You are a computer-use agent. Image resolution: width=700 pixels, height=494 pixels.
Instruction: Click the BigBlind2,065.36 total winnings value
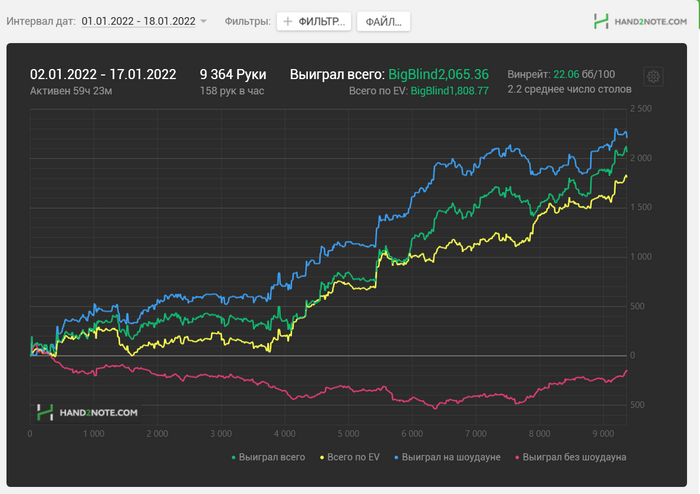pyautogui.click(x=438, y=74)
